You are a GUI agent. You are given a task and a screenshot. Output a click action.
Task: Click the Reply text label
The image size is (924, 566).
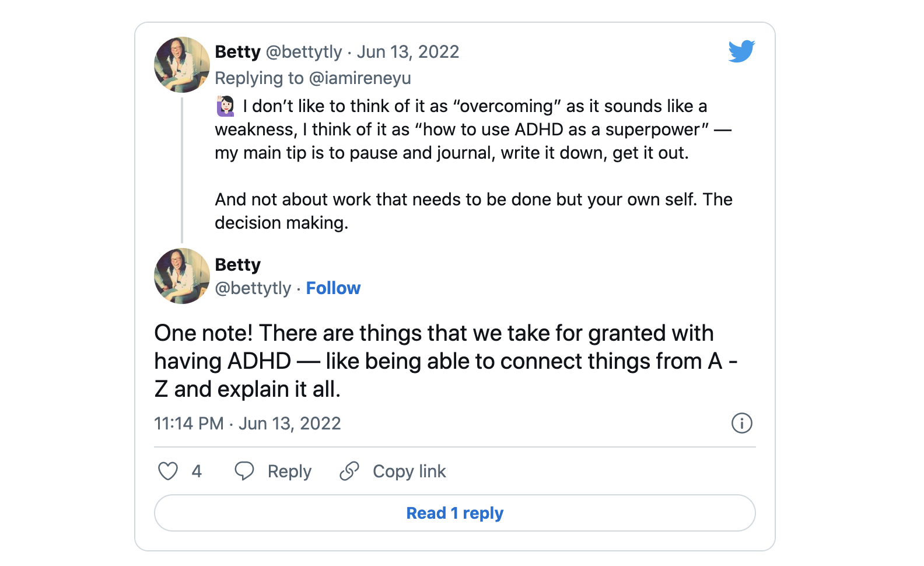coord(289,471)
